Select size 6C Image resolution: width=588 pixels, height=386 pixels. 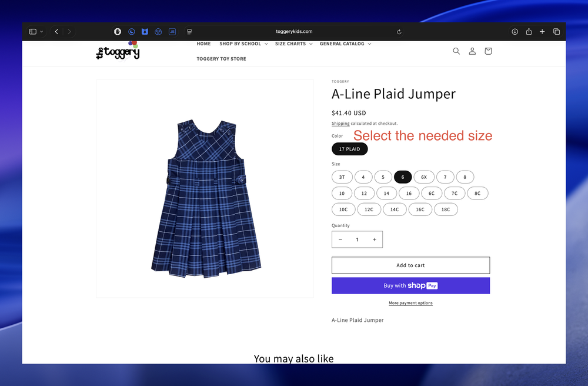(432, 193)
